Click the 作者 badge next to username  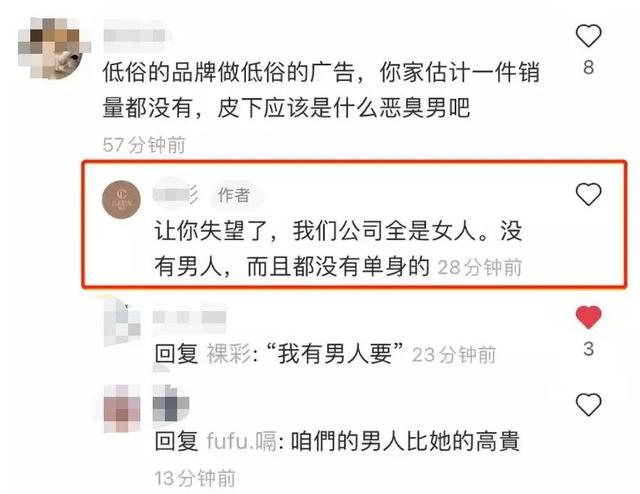(234, 195)
